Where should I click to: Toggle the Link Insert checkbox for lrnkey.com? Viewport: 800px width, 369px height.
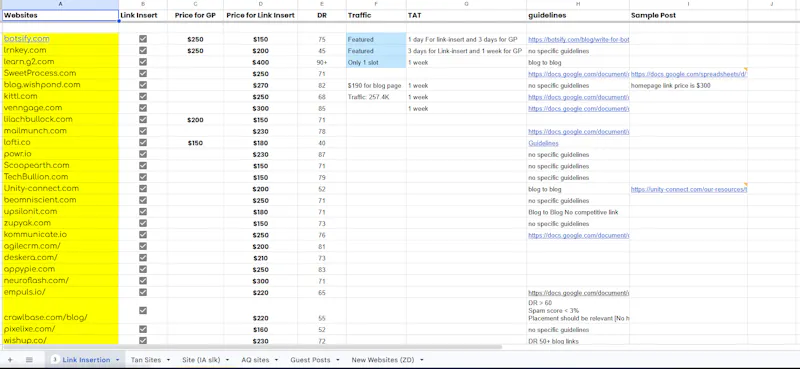[x=143, y=51]
